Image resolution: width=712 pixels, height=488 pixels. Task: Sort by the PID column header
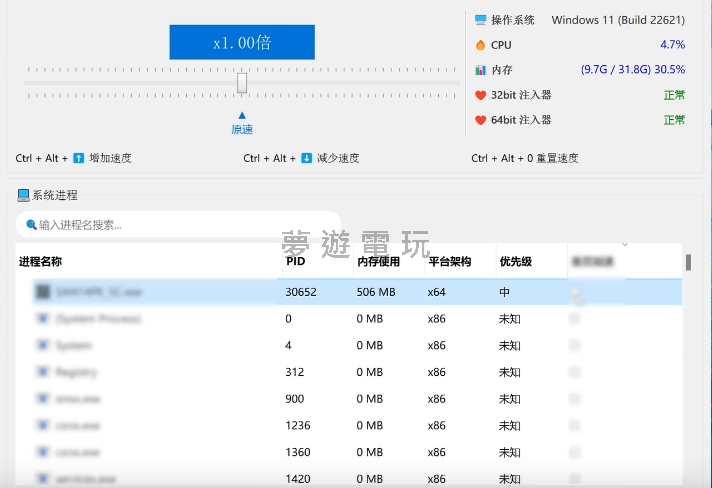[x=296, y=262]
